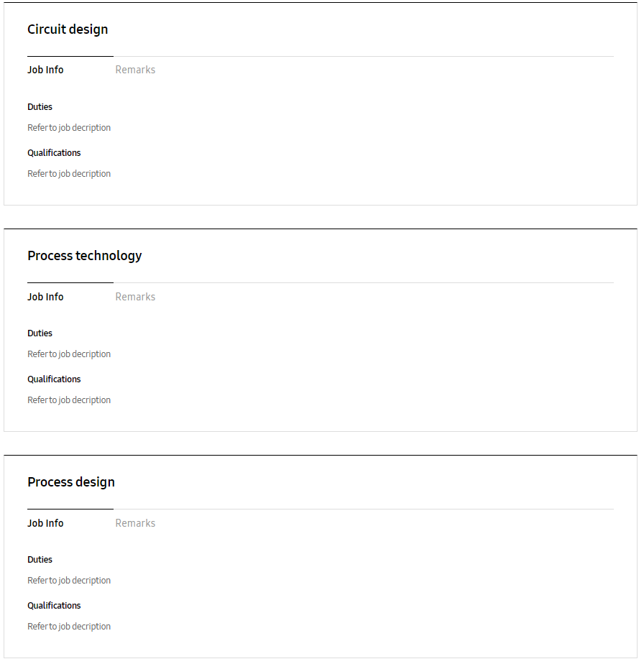Viewport: 644px width, 664px height.
Task: Open the Remarks tab under Process technology
Action: point(135,296)
